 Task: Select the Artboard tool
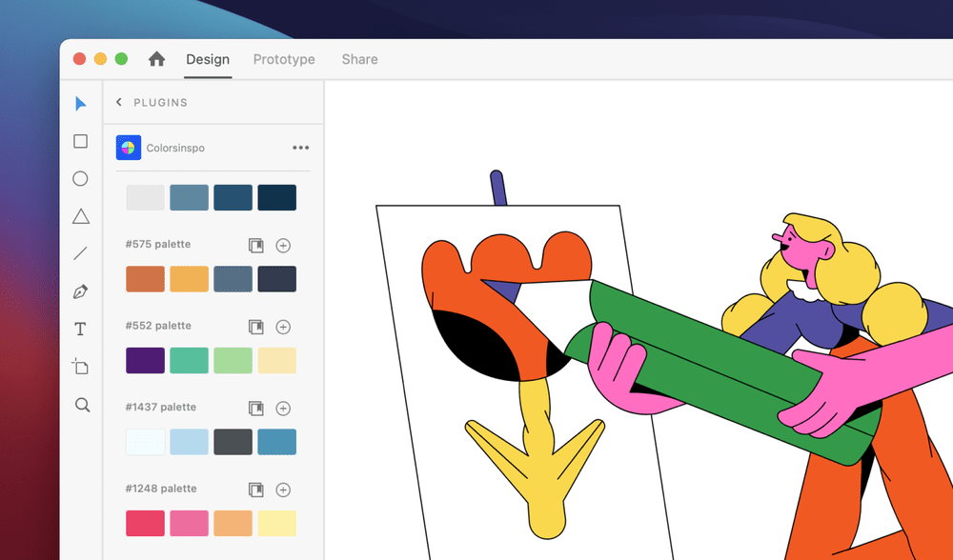pos(80,367)
